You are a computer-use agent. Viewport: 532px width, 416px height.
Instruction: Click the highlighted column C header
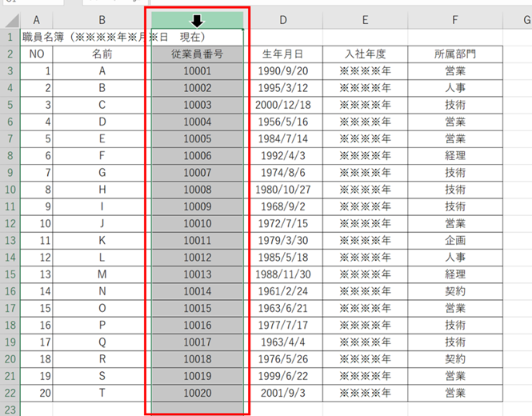(x=197, y=19)
